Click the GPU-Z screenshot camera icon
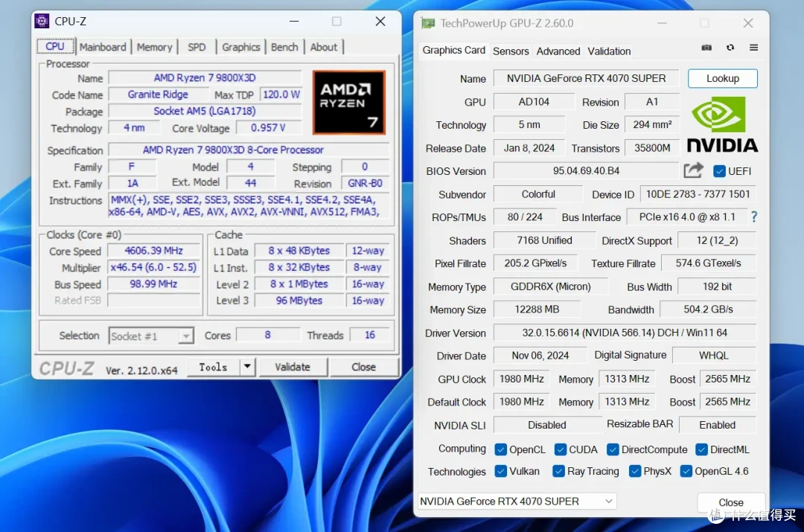 point(706,48)
